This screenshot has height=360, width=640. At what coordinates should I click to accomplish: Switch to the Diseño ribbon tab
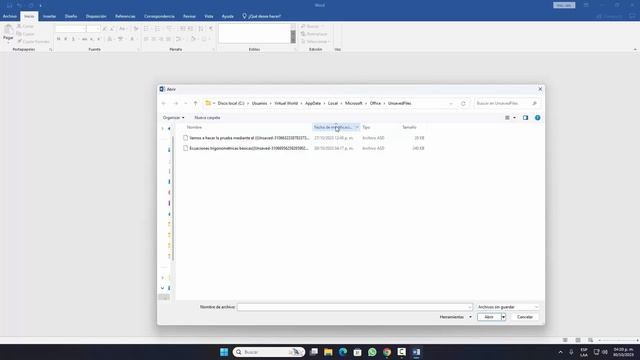[71, 16]
